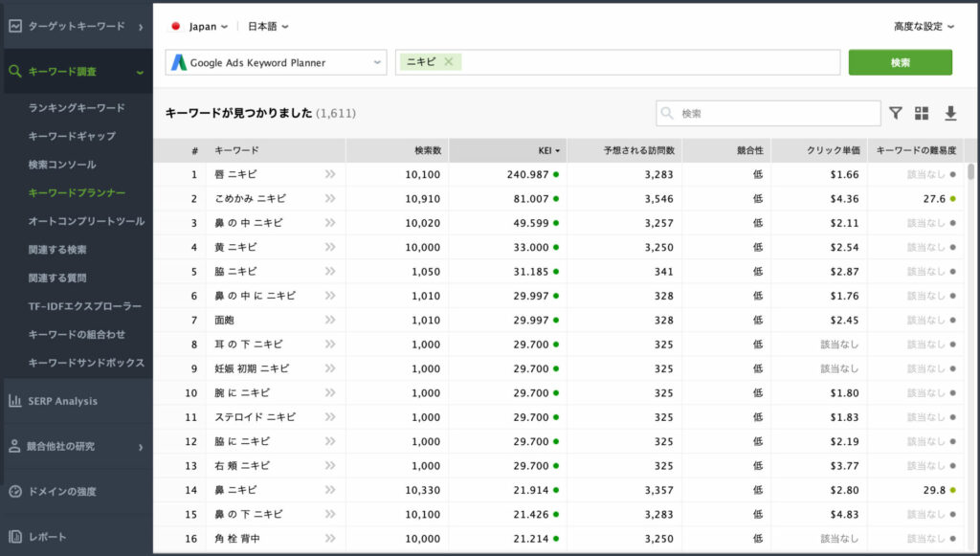Screen dimensions: 980x556
Task: Click the green 検索 button
Action: [900, 62]
